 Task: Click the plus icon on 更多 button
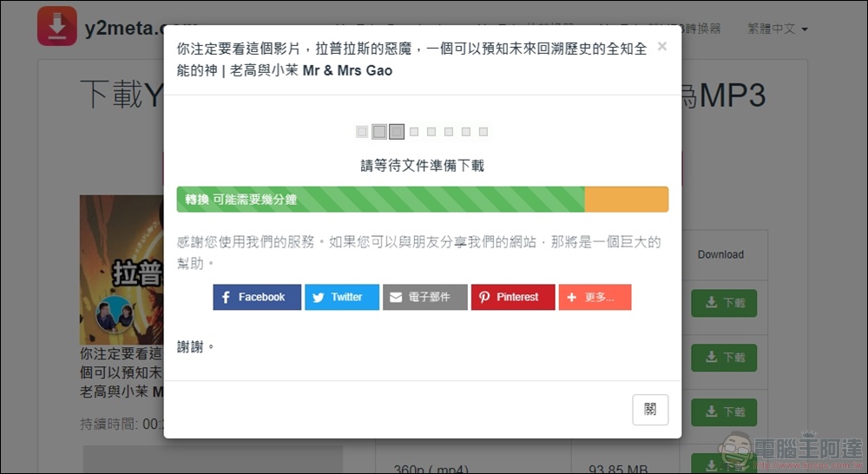click(x=572, y=298)
